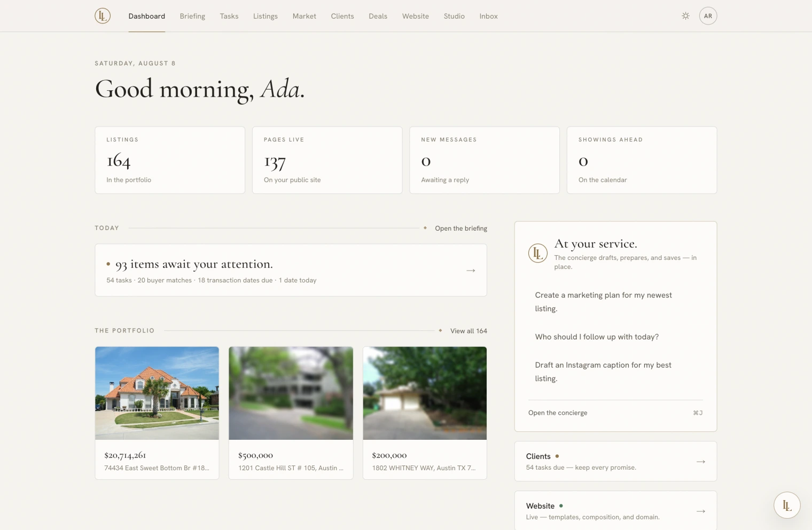
Task: Open the Listings tab
Action: pos(266,16)
